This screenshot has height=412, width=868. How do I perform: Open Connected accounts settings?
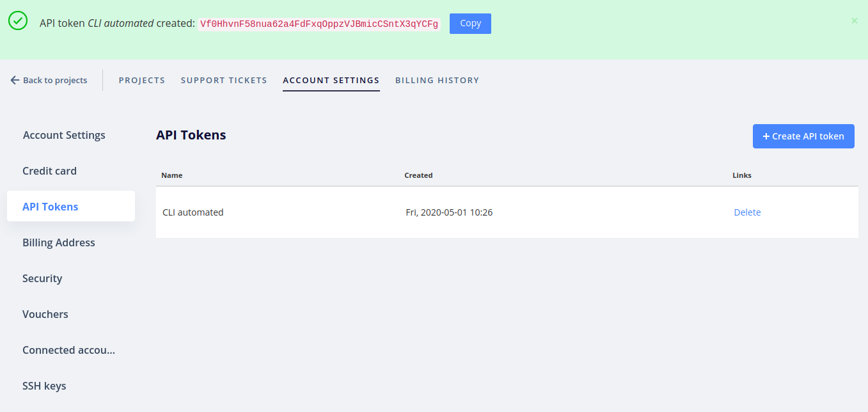68,350
